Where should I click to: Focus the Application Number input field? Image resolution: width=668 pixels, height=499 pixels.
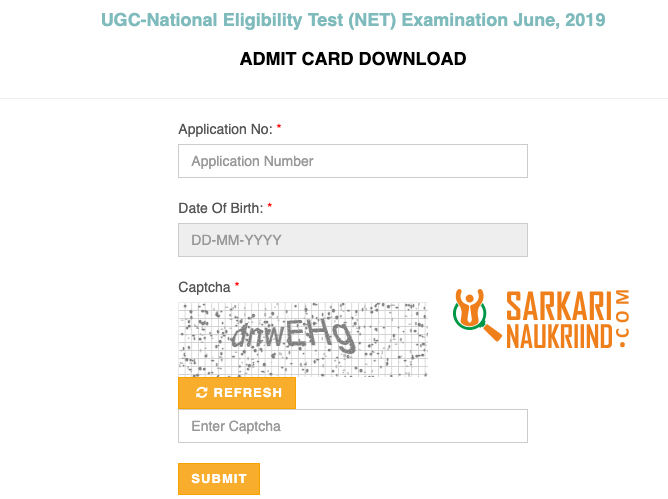[353, 161]
